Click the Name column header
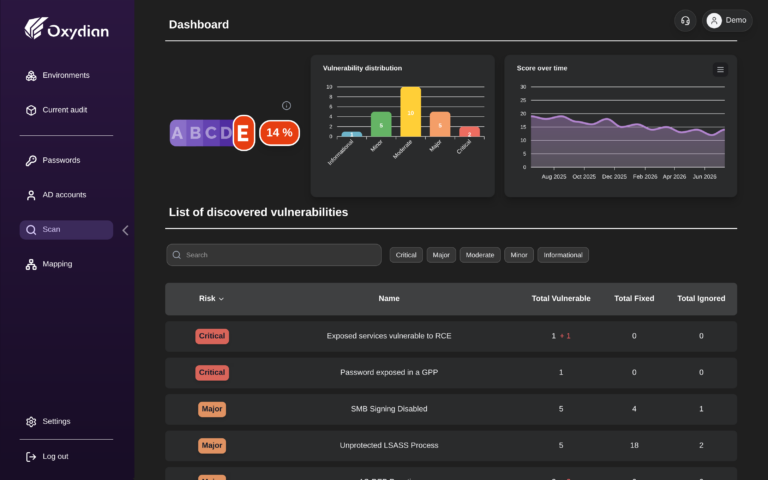The width and height of the screenshot is (768, 480). 389,298
